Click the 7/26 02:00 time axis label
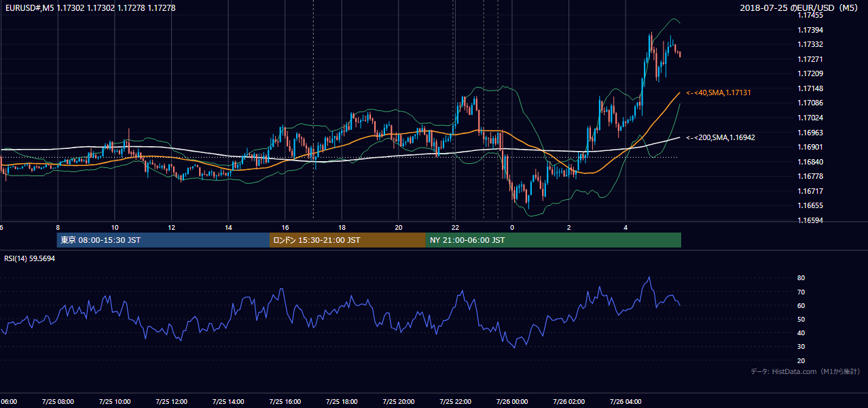Viewport: 868px width, 408px height. pos(568,402)
